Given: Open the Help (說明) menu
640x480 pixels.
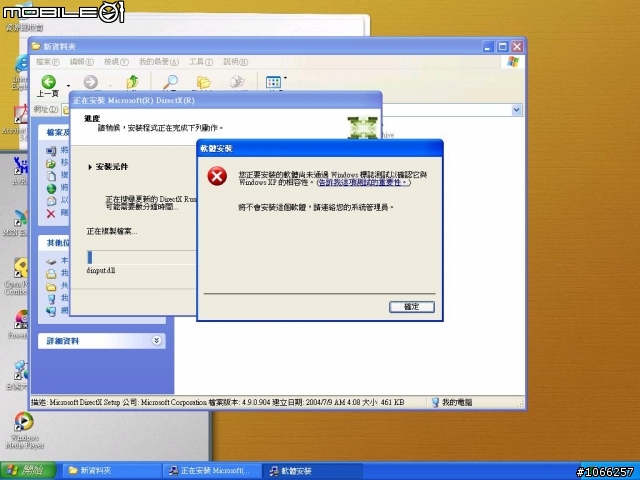Looking at the screenshot, I should (x=236, y=62).
